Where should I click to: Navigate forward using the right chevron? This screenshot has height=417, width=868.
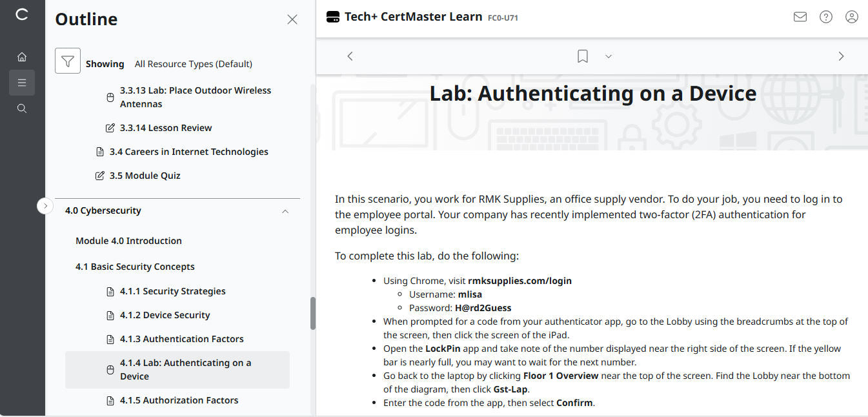pos(841,56)
